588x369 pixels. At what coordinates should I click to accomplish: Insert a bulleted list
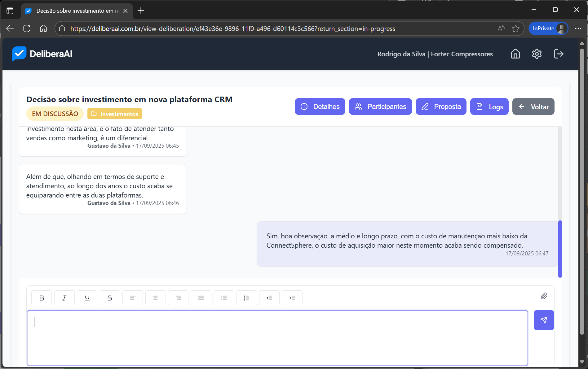point(224,298)
